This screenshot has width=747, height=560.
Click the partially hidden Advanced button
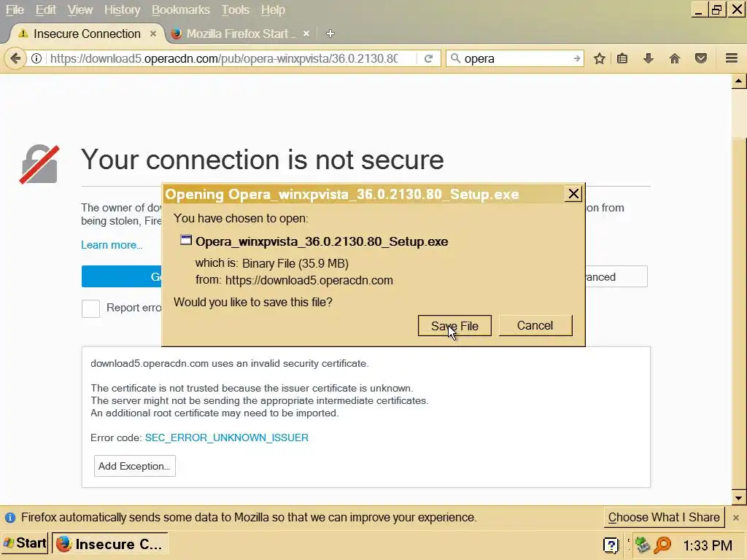[x=616, y=276]
